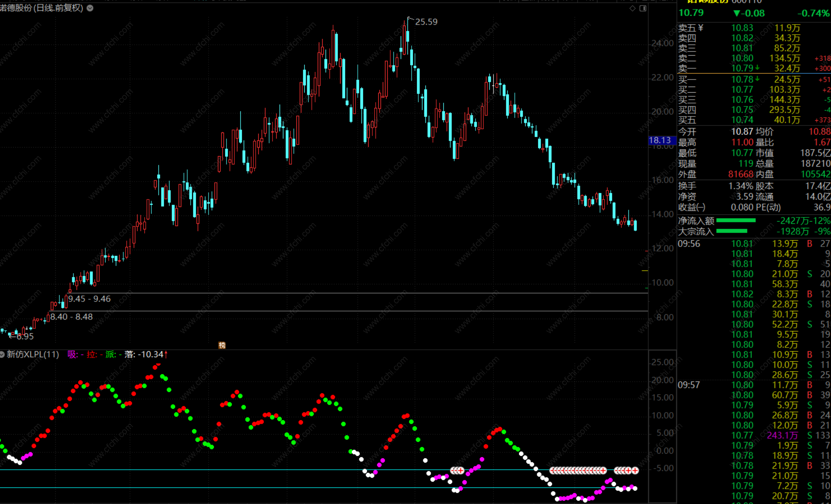Image resolution: width=831 pixels, height=504 pixels.
Task: Click the red up arrow after 落 value
Action: [166, 354]
